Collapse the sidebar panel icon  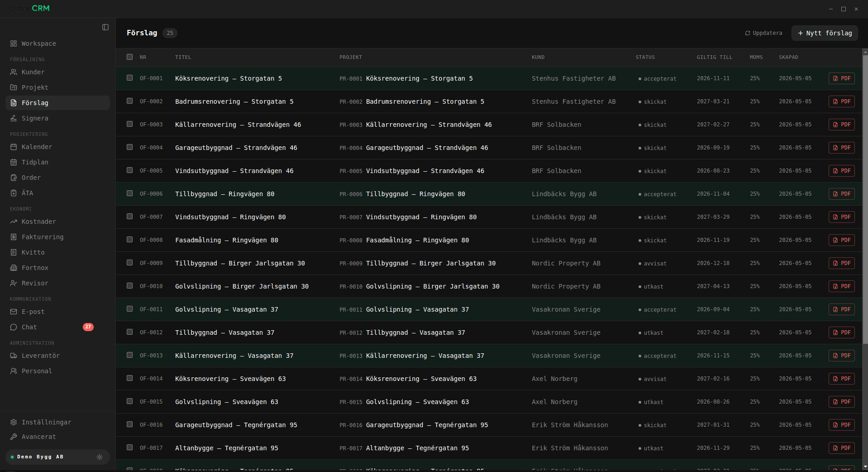pos(105,27)
